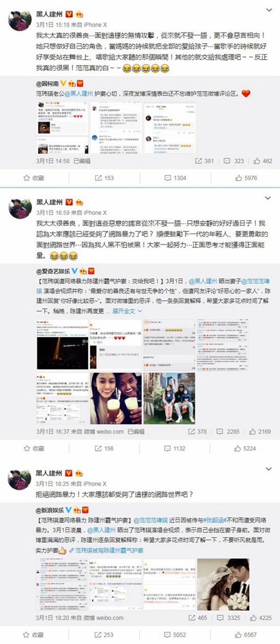Open the wedding photo thumbnail
The height and width of the screenshot is (644, 280).
click(223, 584)
